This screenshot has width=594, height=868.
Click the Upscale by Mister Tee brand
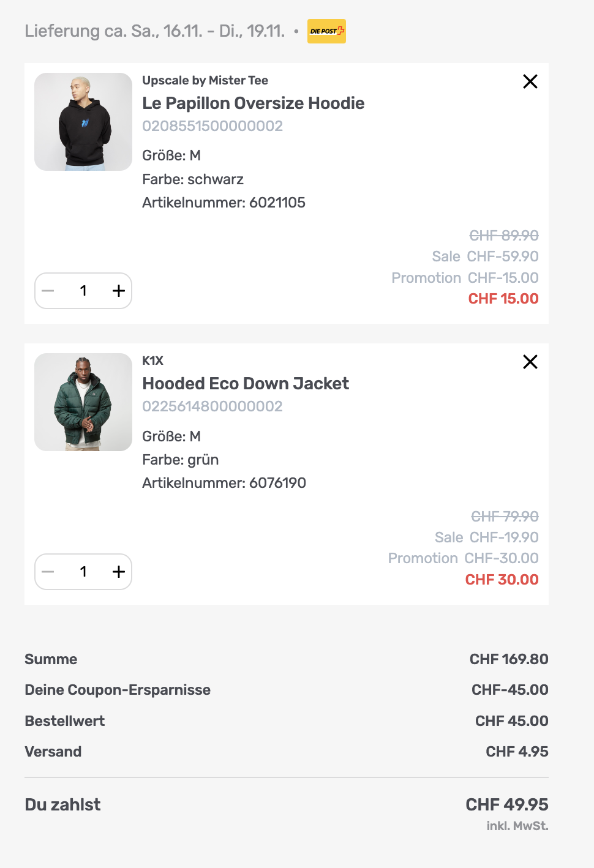205,81
